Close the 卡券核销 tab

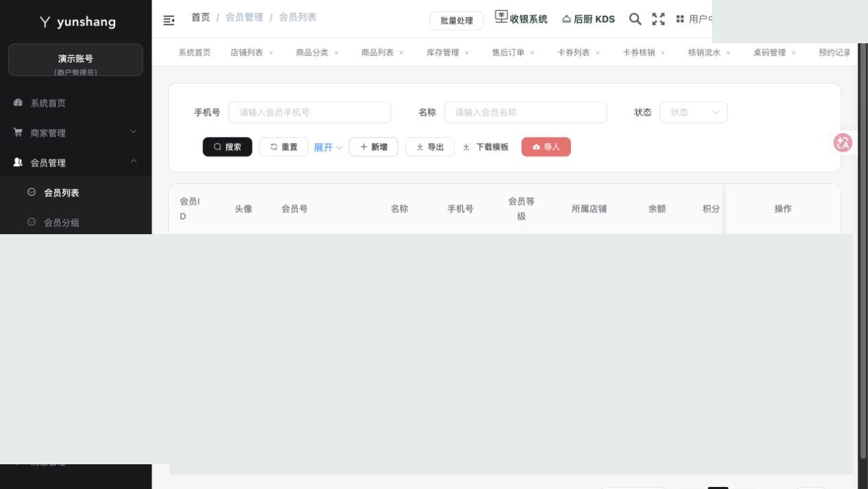[x=663, y=53]
